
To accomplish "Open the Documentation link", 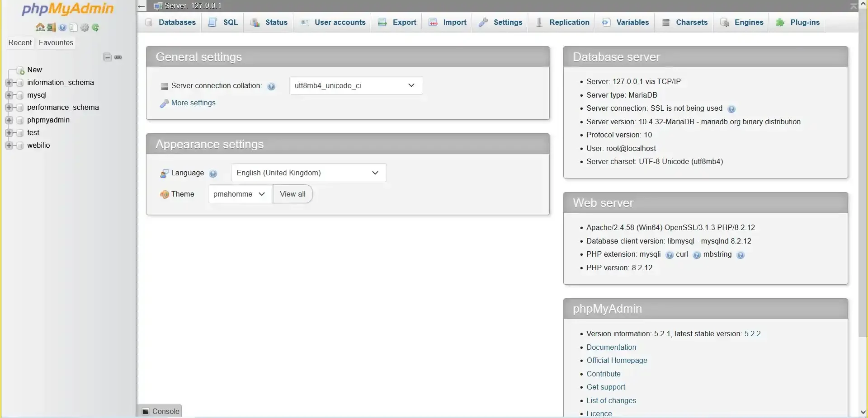I will (611, 348).
